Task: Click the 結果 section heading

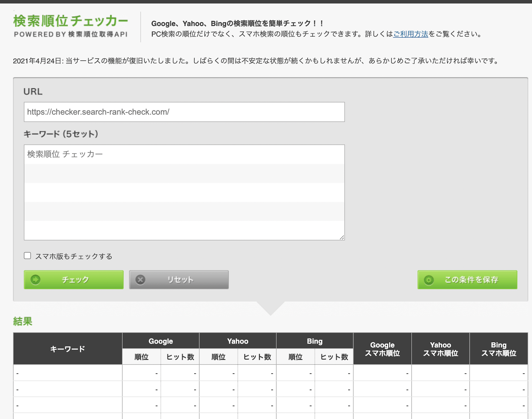Action: click(23, 321)
